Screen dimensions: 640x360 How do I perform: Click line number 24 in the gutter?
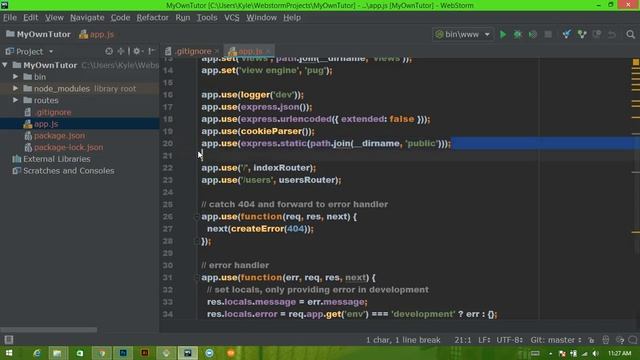pos(168,192)
